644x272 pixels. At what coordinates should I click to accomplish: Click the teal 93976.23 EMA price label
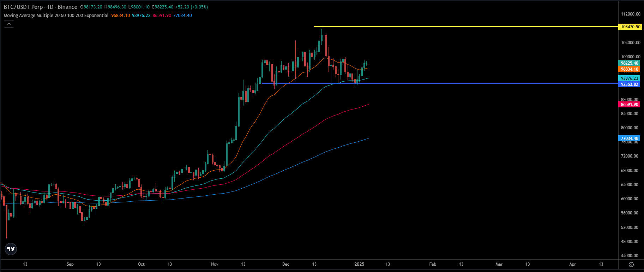[630, 78]
